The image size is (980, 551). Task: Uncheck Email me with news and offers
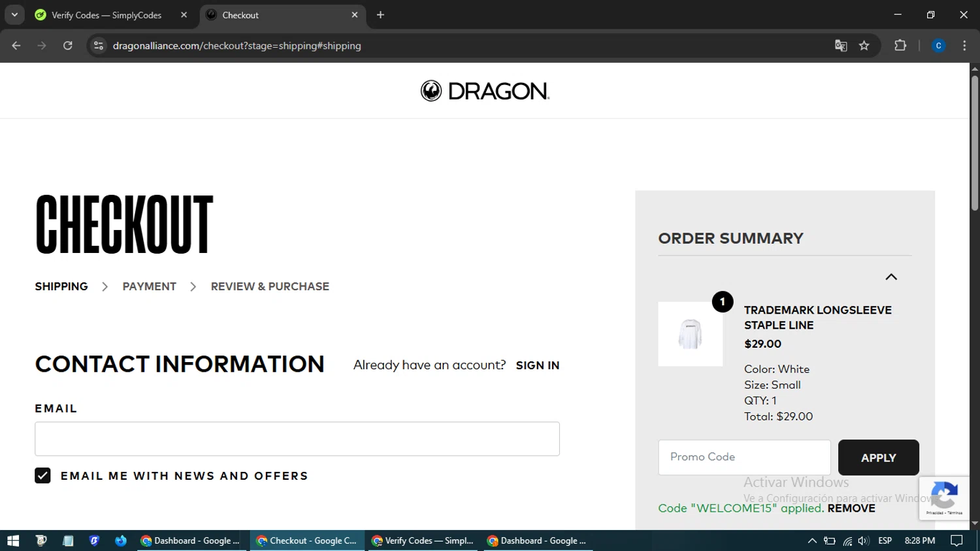click(x=42, y=476)
